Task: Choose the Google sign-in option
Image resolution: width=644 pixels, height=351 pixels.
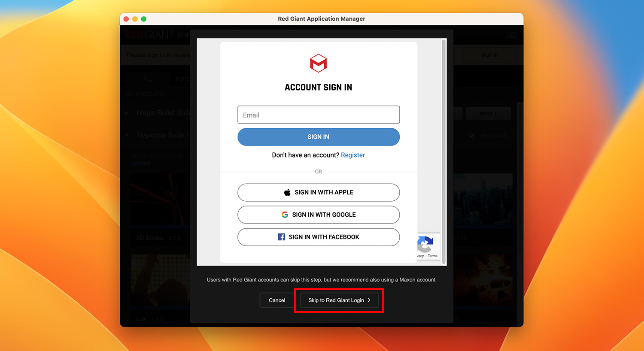Action: [x=318, y=215]
